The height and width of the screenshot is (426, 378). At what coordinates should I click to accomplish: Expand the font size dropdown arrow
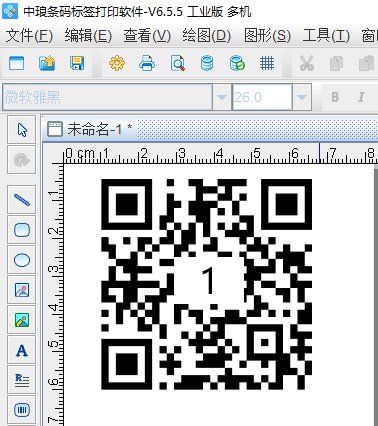point(302,97)
